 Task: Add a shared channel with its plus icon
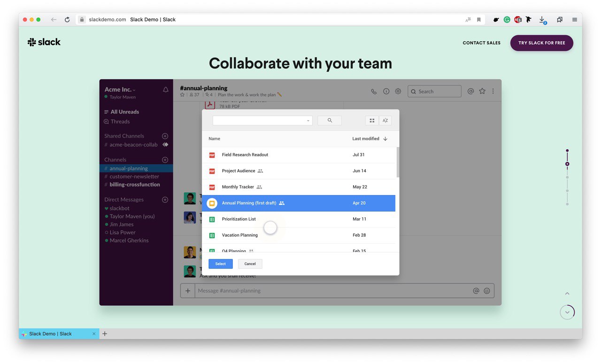click(165, 136)
